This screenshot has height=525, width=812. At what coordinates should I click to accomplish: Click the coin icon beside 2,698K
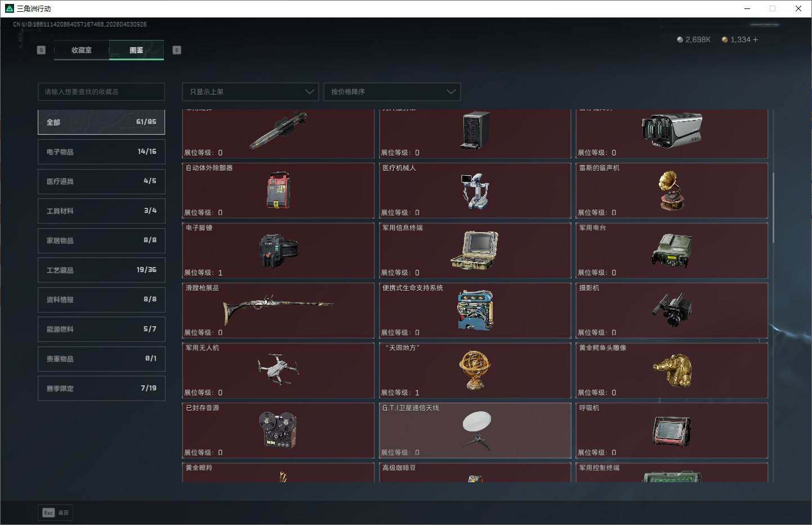tap(680, 39)
